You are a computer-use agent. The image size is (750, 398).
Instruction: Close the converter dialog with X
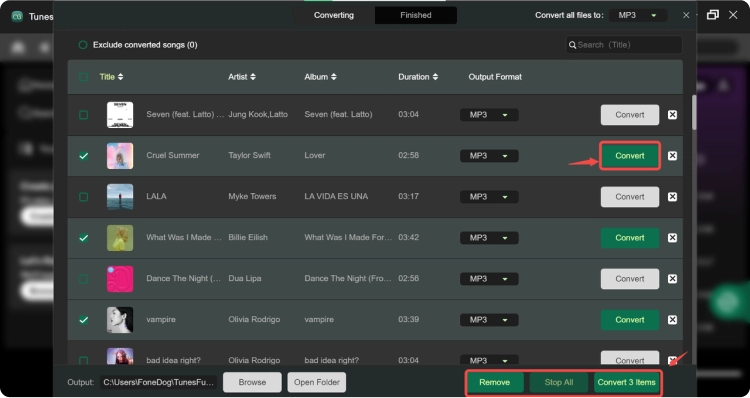coord(686,15)
